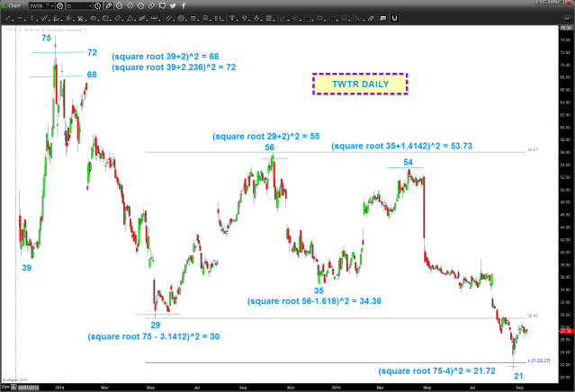
Task: Select the zigzag polyline drawing tool
Action: click(44, 18)
